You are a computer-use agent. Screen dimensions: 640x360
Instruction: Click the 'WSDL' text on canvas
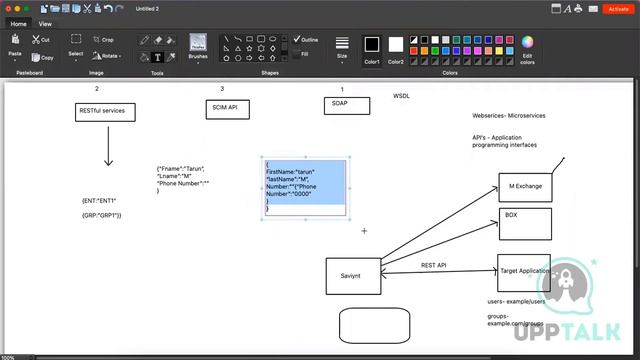click(x=401, y=96)
